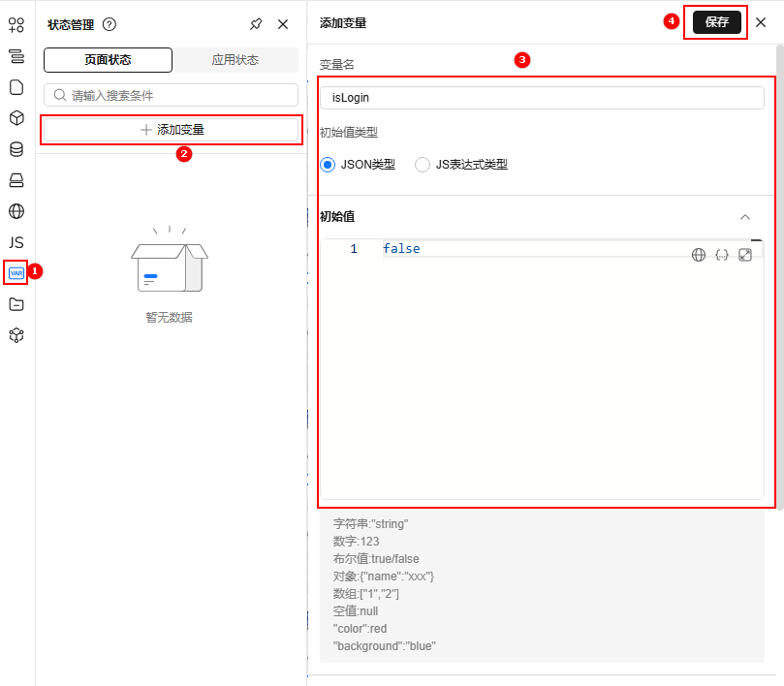Click the JS sidebar icon
This screenshot has width=784, height=686.
pyautogui.click(x=16, y=242)
